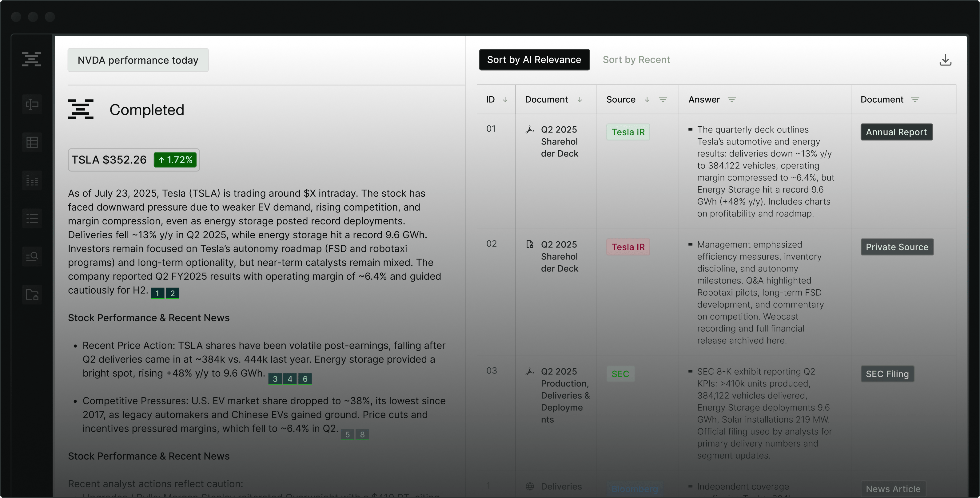Screen dimensions: 980x498
Task: Click the Private Source tag button
Action: tap(897, 247)
